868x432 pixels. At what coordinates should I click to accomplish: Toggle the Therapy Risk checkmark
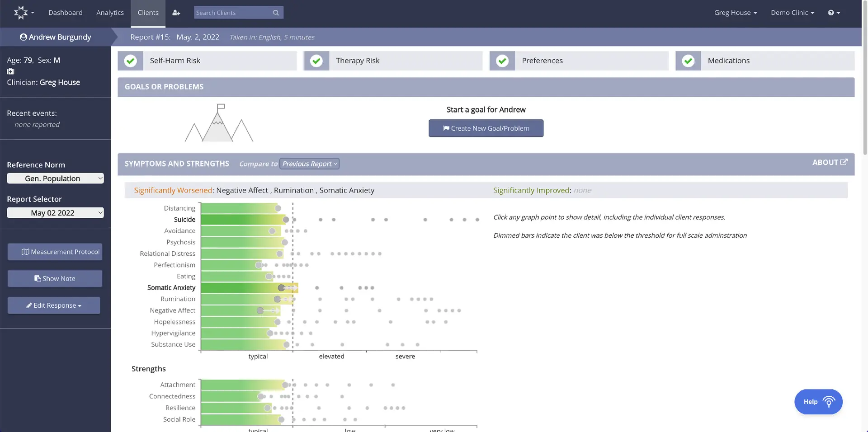pos(316,61)
